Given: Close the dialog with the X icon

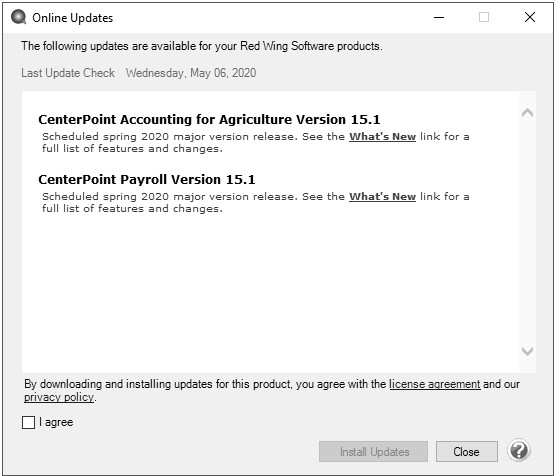Looking at the screenshot, I should (530, 17).
